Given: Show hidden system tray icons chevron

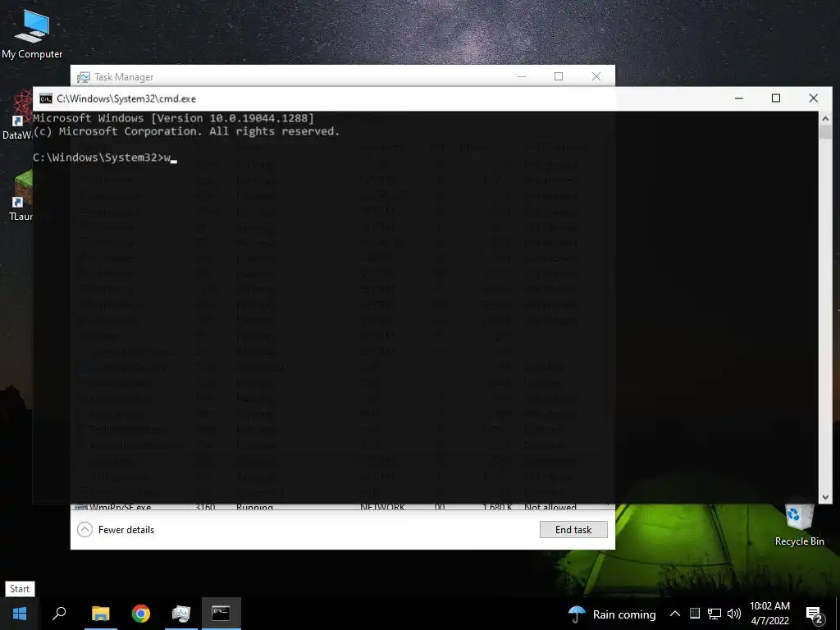Looking at the screenshot, I should point(675,614).
